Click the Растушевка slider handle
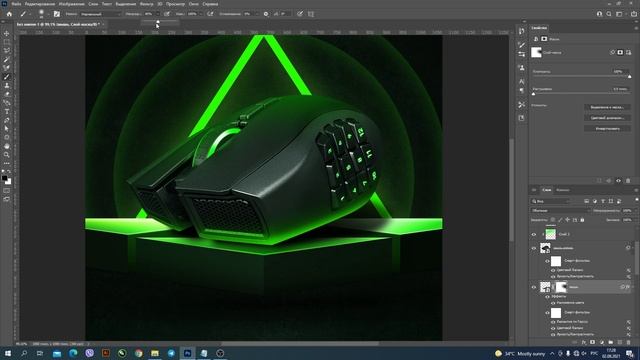Screen dimensions: 640x360 pos(533,94)
